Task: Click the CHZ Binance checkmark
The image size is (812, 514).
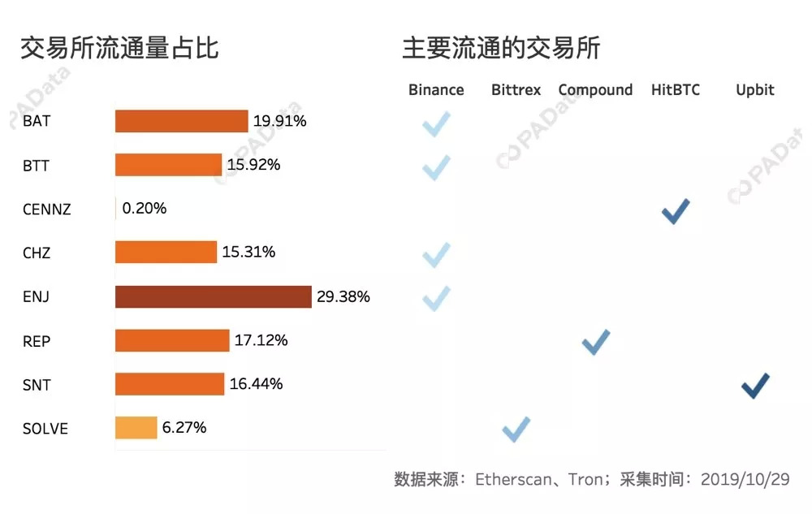Action: (436, 255)
